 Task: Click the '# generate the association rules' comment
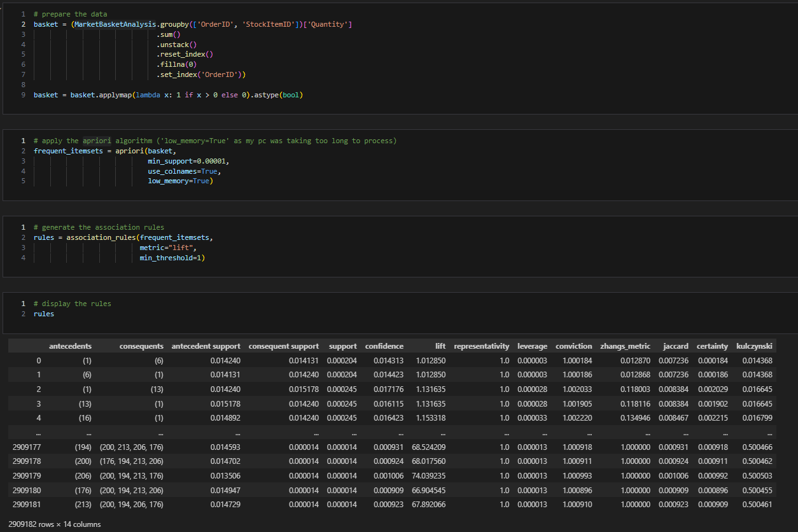pos(99,227)
